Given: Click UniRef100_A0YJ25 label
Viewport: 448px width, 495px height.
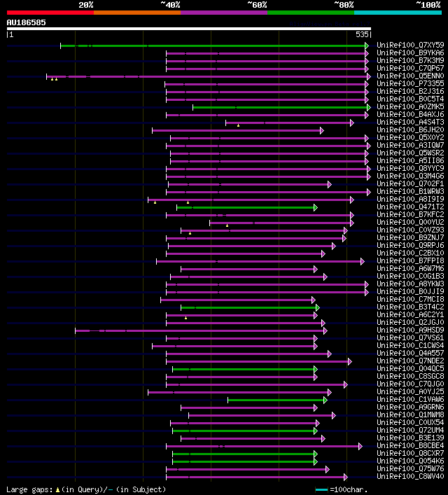Looking at the screenshot, I should point(410,392).
